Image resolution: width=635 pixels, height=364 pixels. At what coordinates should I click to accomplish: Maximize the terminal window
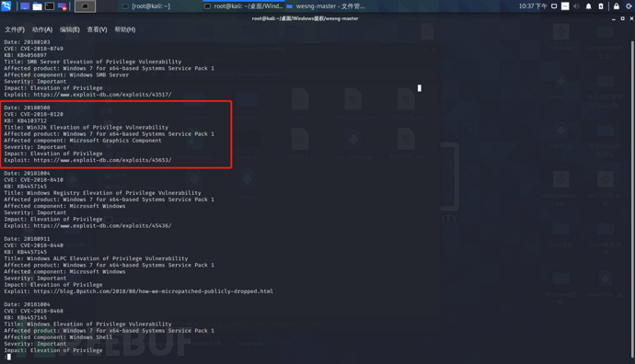point(622,18)
